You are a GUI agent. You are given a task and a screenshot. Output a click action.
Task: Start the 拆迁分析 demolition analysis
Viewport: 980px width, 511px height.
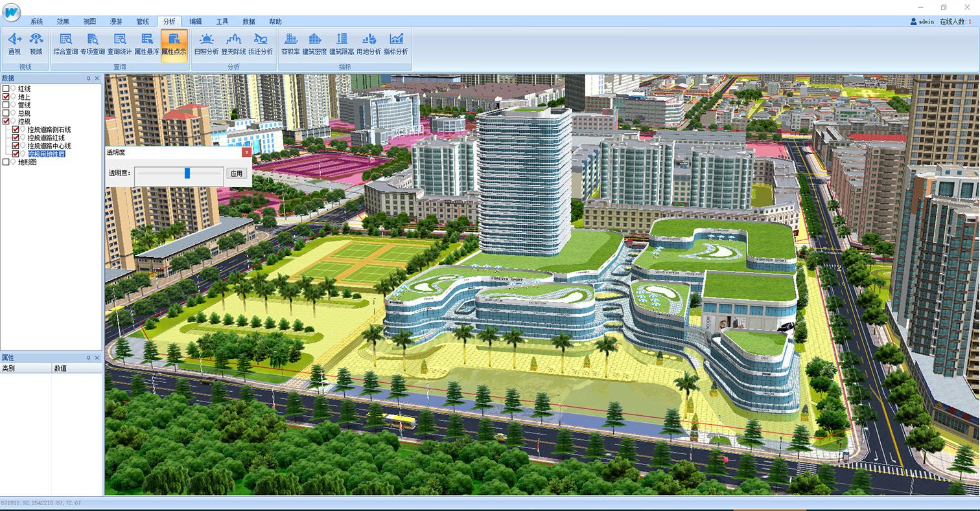pyautogui.click(x=261, y=44)
